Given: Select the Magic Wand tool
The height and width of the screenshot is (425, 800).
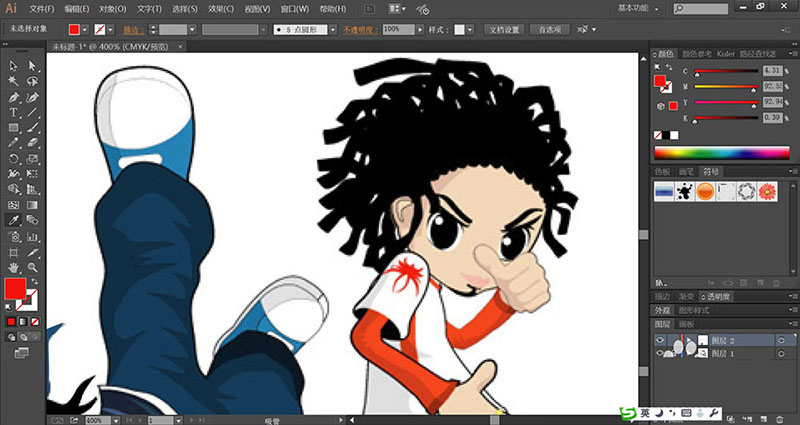Looking at the screenshot, I should [14, 81].
